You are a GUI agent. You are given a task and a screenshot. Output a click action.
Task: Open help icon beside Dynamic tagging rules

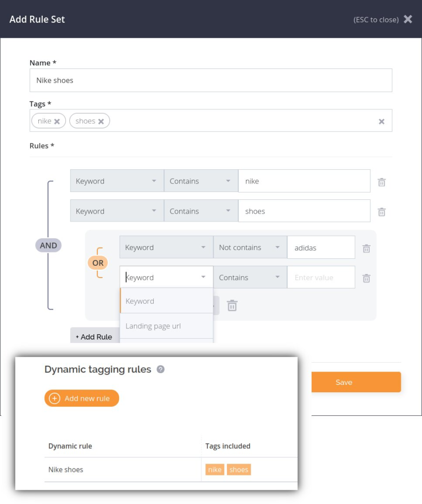pyautogui.click(x=161, y=369)
